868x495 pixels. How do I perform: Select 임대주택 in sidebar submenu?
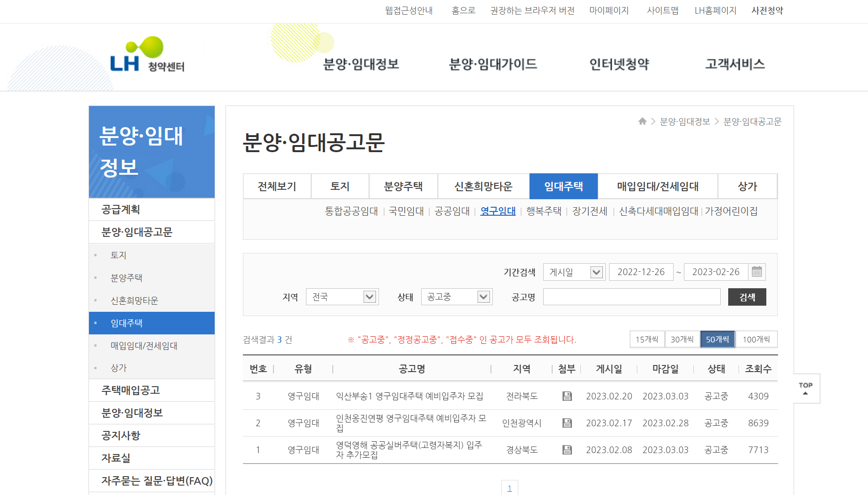[x=152, y=323]
